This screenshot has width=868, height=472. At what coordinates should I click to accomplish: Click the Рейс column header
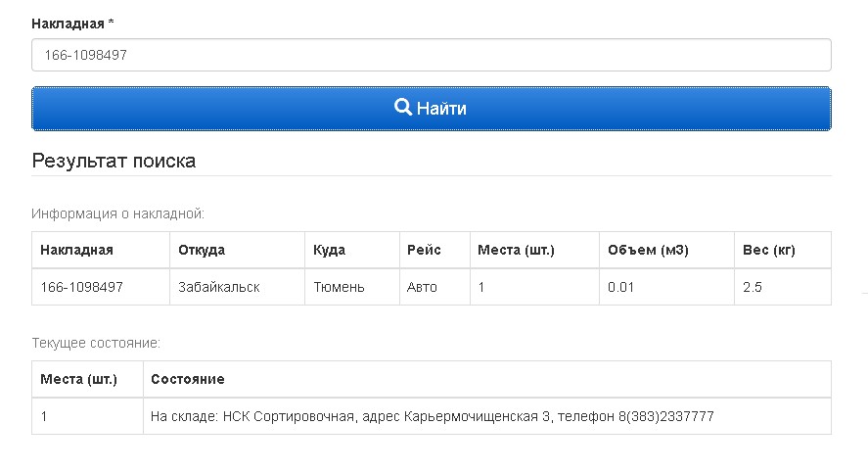pos(424,250)
